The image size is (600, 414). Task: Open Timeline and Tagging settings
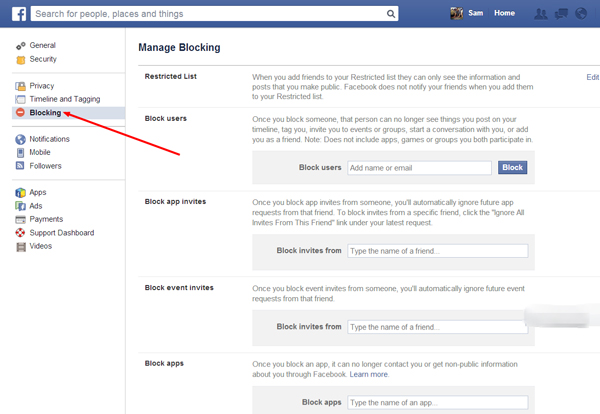click(65, 99)
